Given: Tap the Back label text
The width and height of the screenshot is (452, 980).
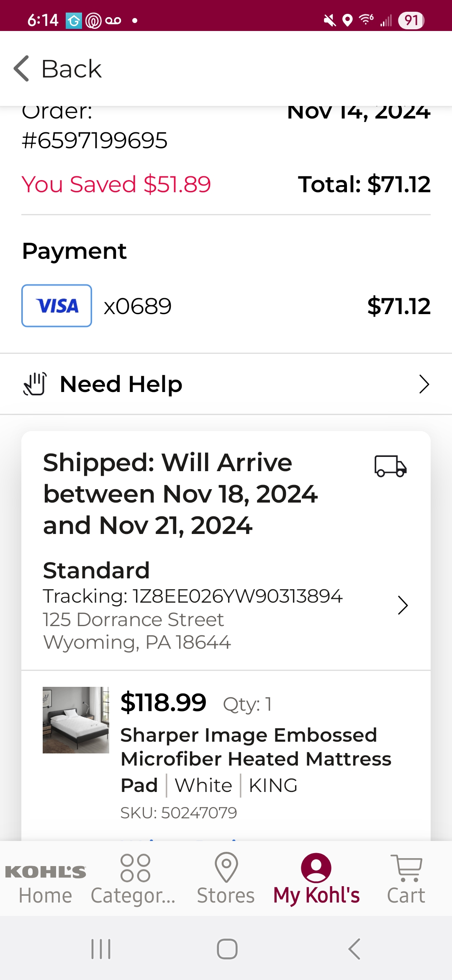Looking at the screenshot, I should [x=72, y=69].
